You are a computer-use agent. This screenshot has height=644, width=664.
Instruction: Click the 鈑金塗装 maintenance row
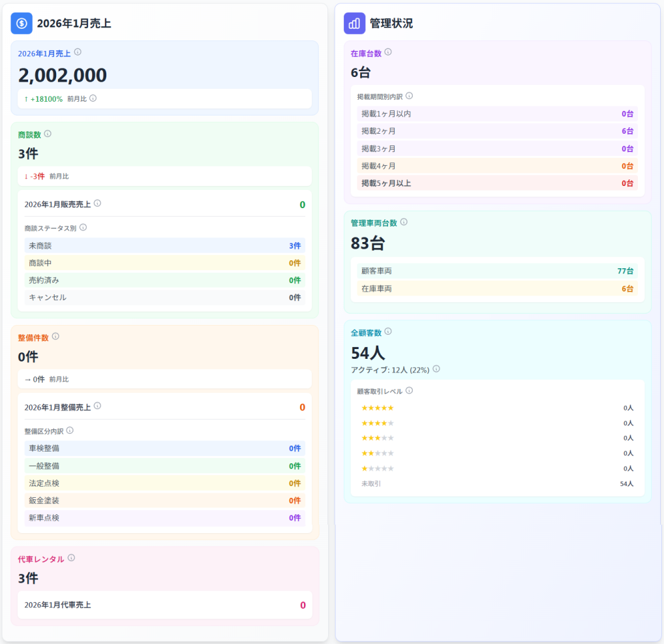[164, 500]
